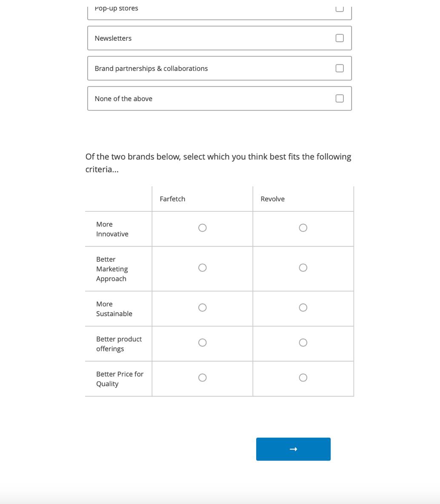The width and height of the screenshot is (440, 504).
Task: Click the blue next arrow button
Action: point(293,449)
